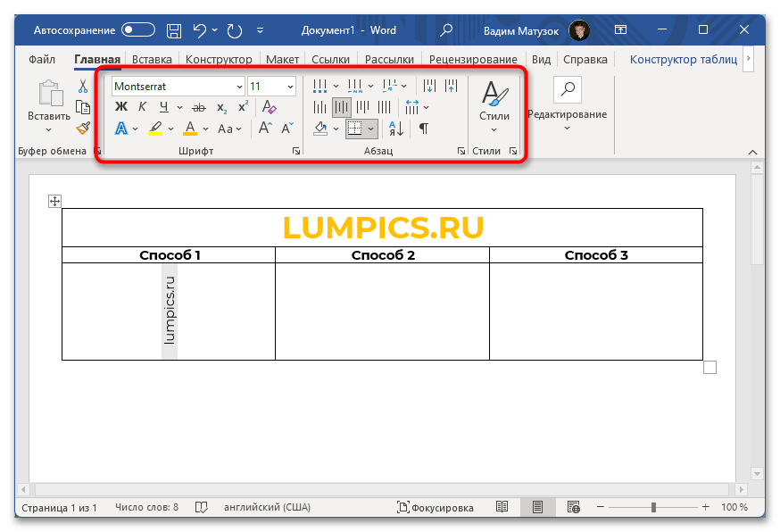Screen dimensions: 780x532
Task: Open the Вставка ribbon tab
Action: [152, 60]
